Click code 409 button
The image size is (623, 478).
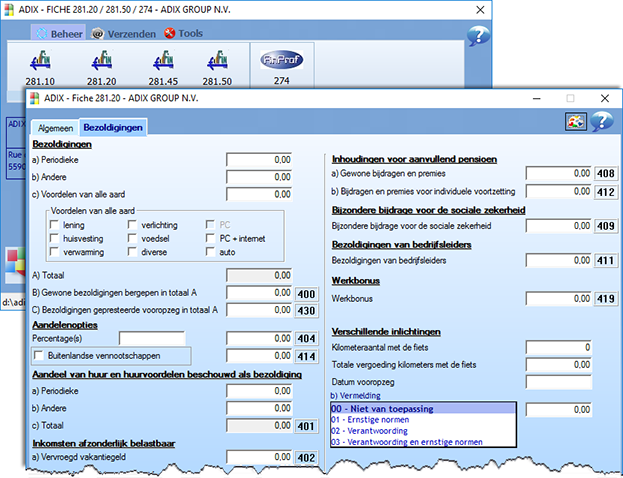606,226
